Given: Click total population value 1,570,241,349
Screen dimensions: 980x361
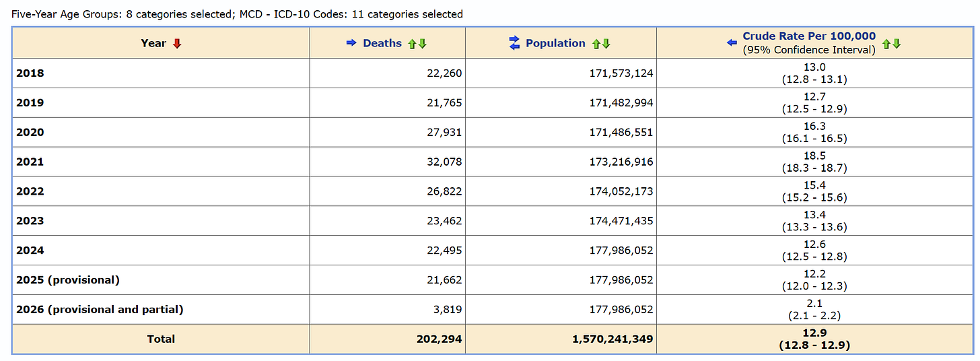Looking at the screenshot, I should pyautogui.click(x=613, y=339).
